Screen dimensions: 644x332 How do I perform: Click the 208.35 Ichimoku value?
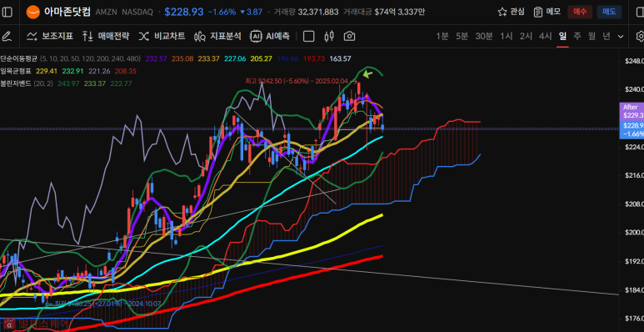(x=126, y=71)
